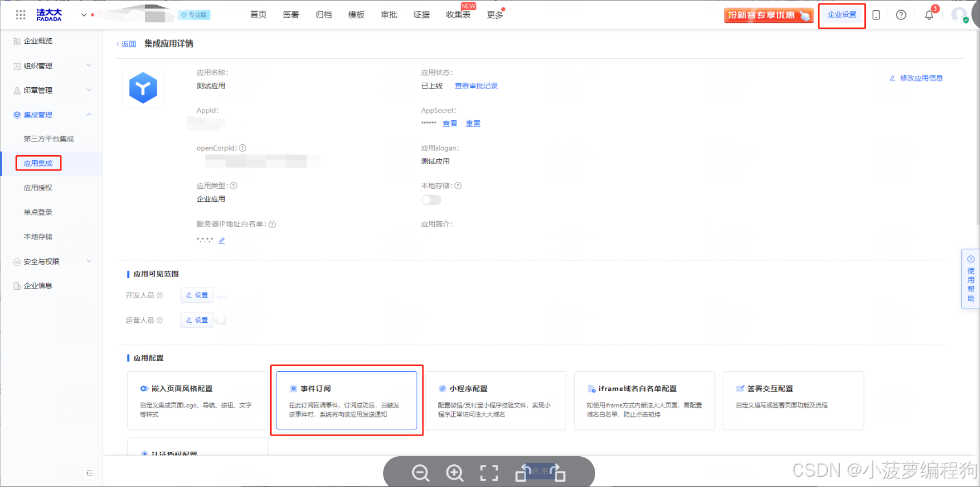Expand 安全与权限 sidebar section

[x=52, y=262]
